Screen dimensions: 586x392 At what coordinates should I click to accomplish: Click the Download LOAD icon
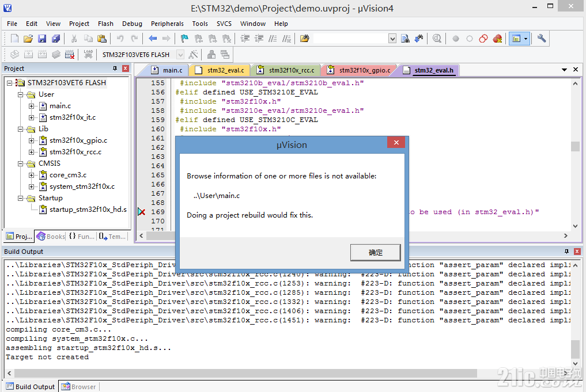(88, 55)
